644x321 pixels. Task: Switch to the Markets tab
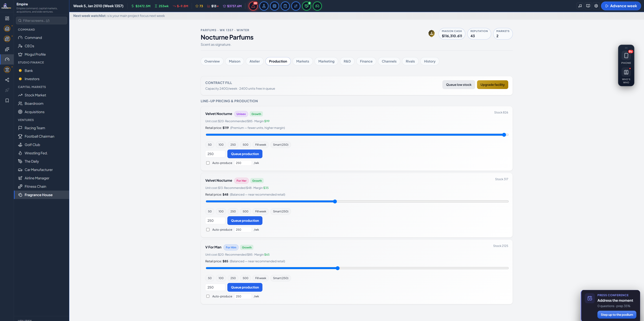point(303,61)
